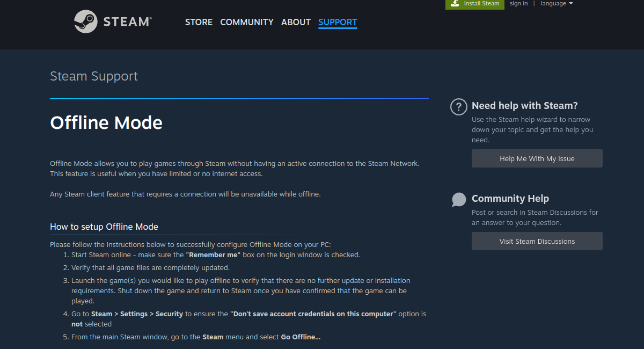Click step 2 Verify that all game files text
Viewport: 644px width, 349px height.
coord(150,267)
